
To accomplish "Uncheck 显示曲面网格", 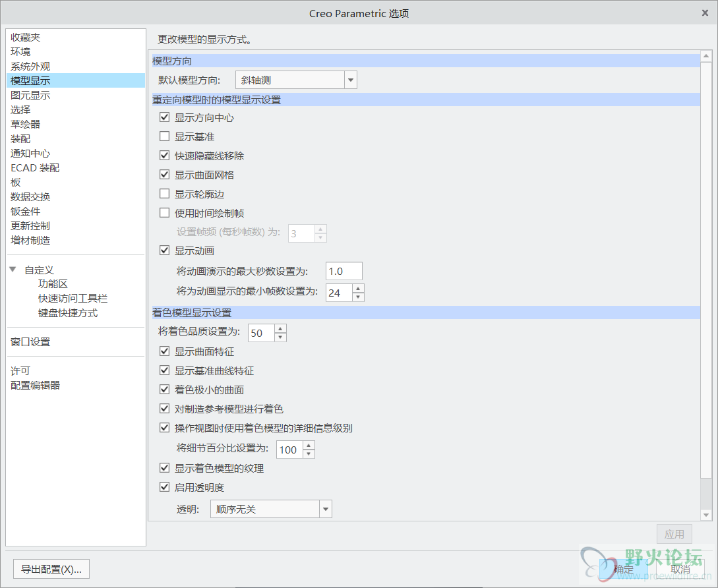I will 164,175.
